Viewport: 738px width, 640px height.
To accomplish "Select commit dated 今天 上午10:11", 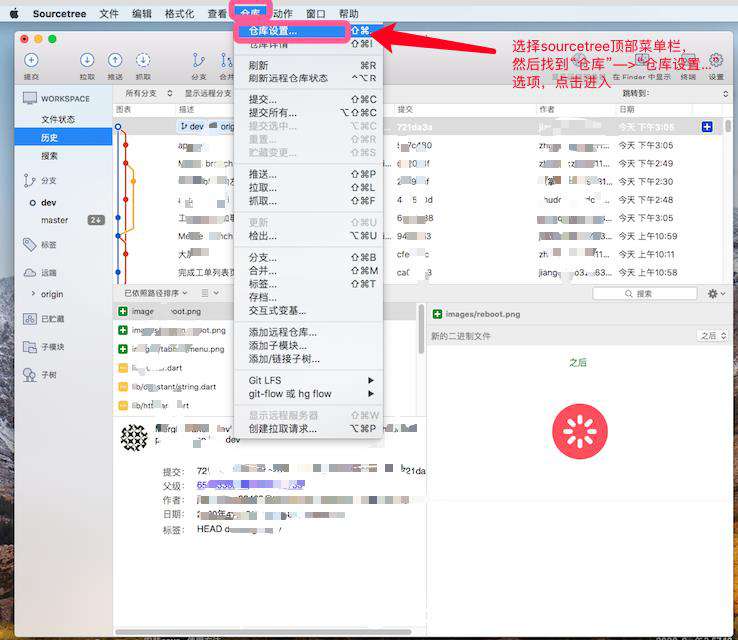I will point(419,255).
